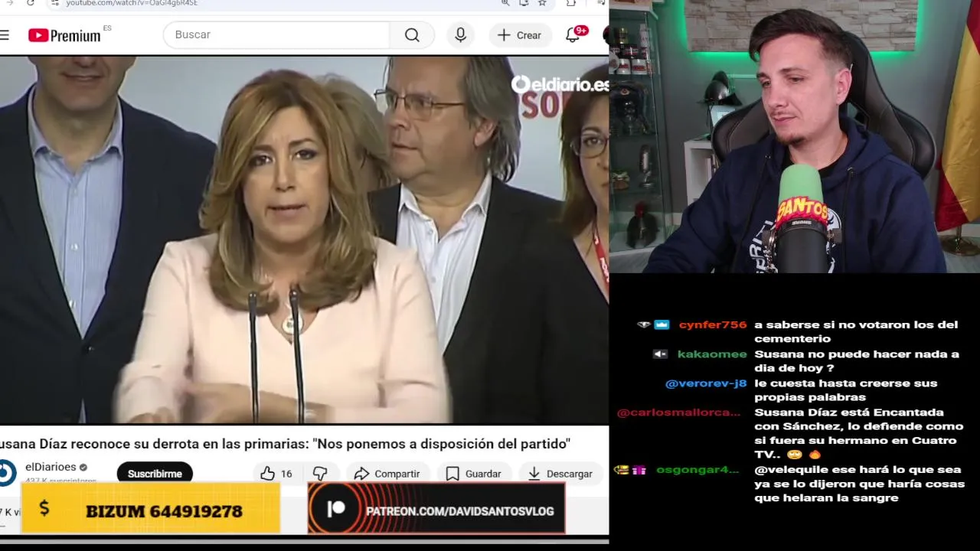This screenshot has height=551, width=980.
Task: Go to YouTube Premium home logo
Action: [x=64, y=35]
